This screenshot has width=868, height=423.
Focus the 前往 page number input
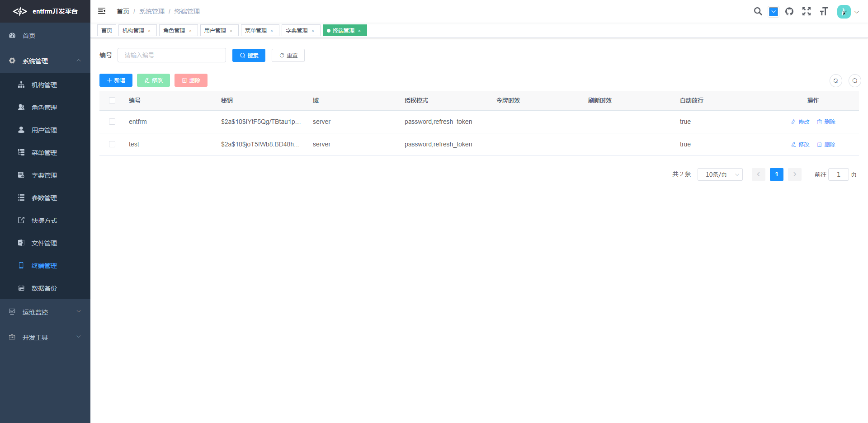(839, 174)
